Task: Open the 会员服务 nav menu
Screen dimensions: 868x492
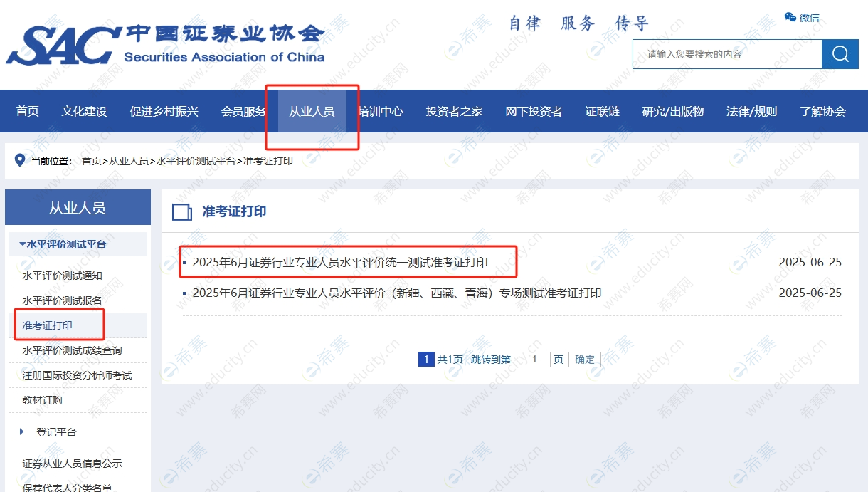Action: point(243,111)
